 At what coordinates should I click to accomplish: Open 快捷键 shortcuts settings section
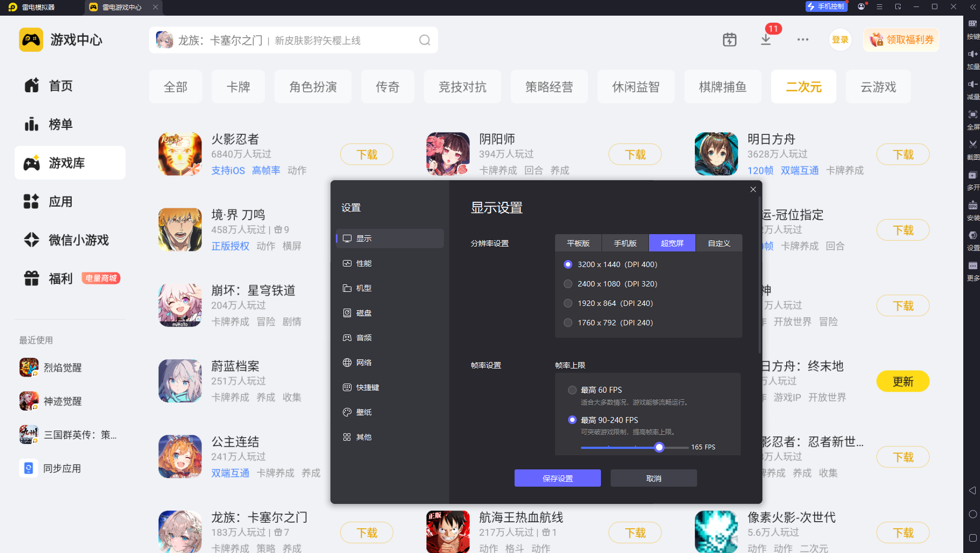(390, 387)
